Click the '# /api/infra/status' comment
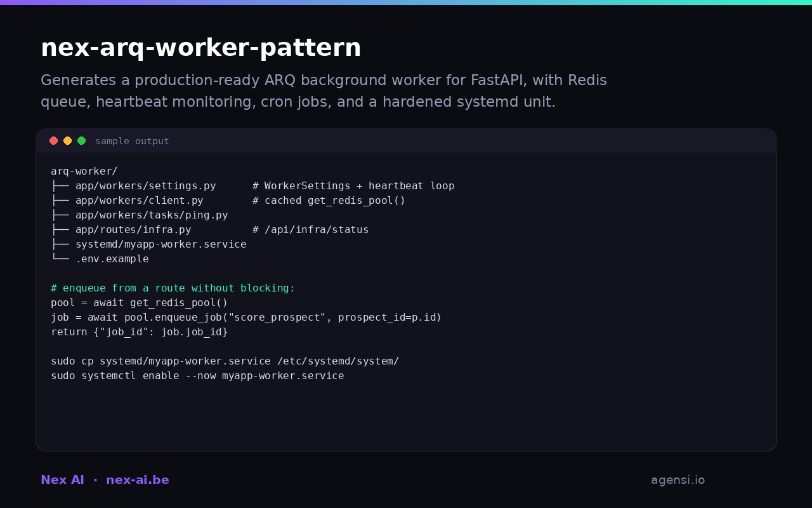 tap(310, 230)
